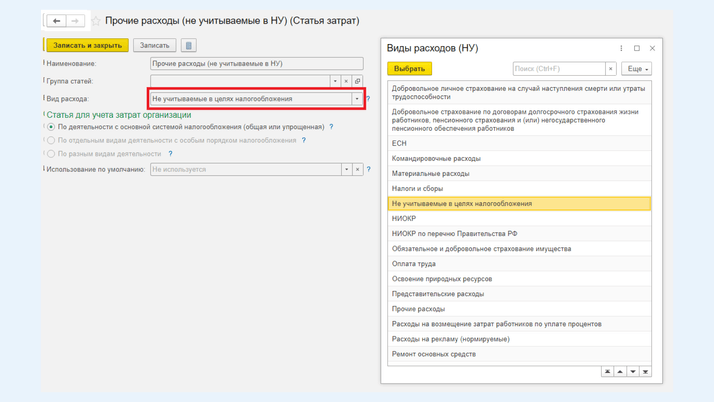Move down one row in the list
This screenshot has height=402, width=714.
pyautogui.click(x=632, y=371)
